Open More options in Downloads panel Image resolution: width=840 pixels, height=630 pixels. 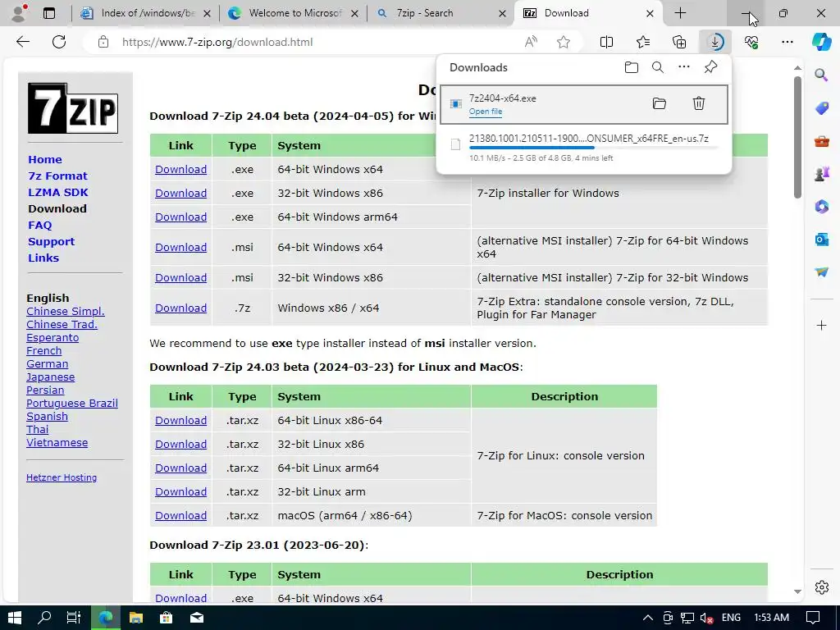(x=684, y=67)
